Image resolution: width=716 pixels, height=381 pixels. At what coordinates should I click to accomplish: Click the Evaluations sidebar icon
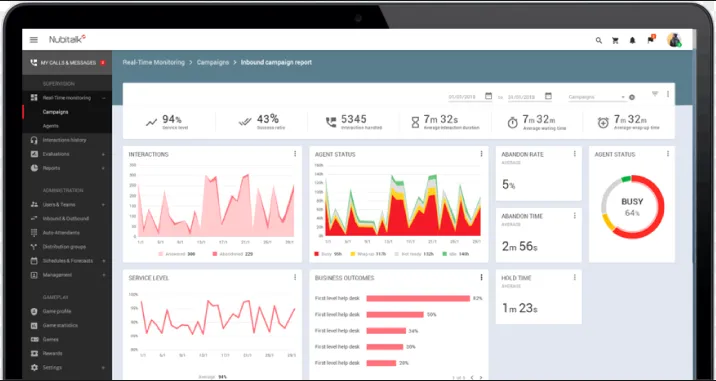[x=34, y=154]
